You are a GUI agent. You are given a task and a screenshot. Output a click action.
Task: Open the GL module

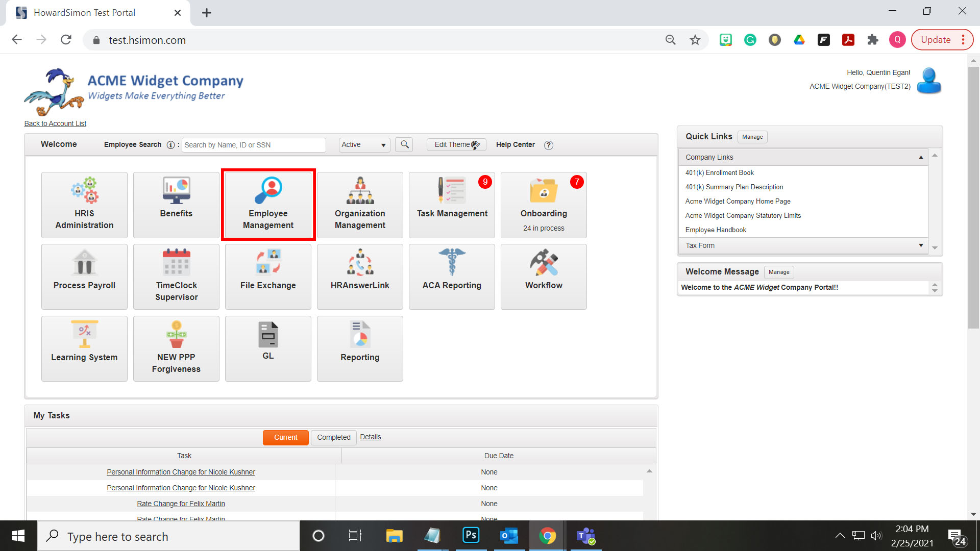[268, 348]
